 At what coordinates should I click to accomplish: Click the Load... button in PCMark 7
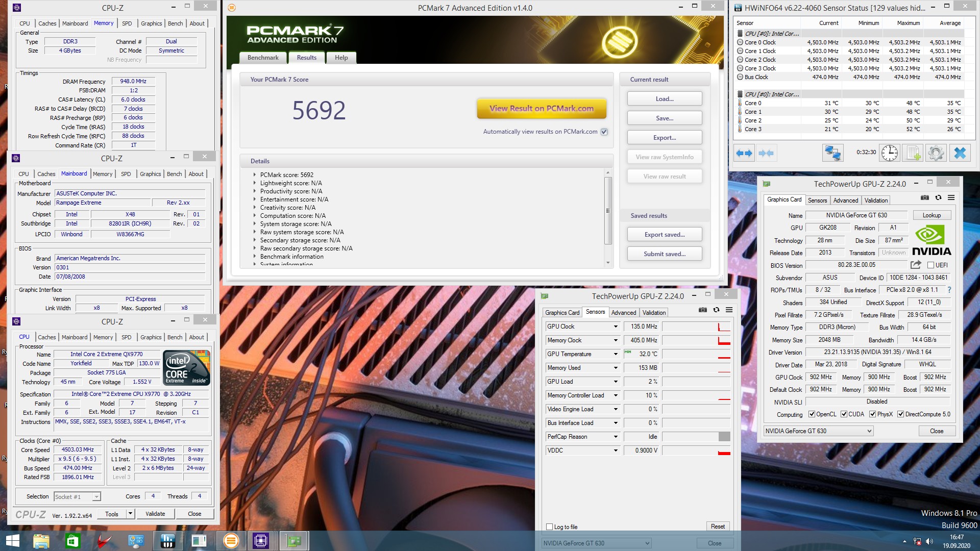665,99
